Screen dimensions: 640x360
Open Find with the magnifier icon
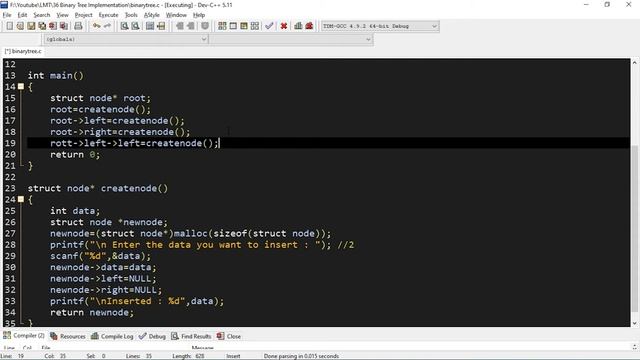click(x=124, y=26)
